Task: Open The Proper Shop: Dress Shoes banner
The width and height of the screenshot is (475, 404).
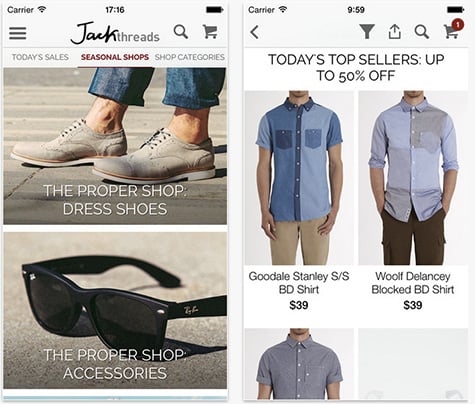Action: coord(115,146)
